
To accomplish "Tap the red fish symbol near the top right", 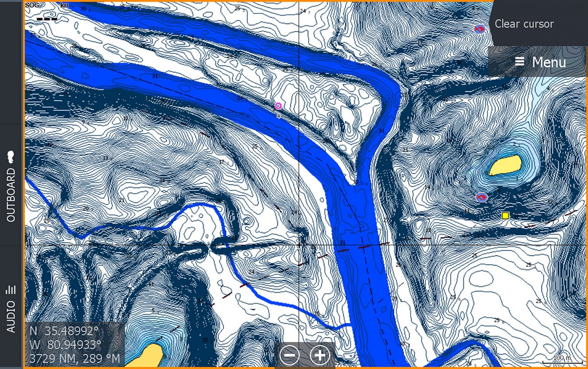I will click(479, 29).
